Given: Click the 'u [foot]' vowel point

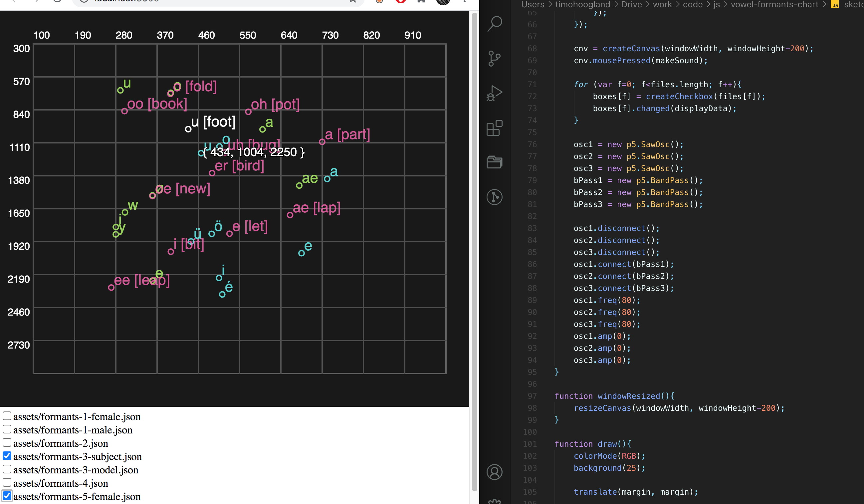Looking at the screenshot, I should (188, 129).
